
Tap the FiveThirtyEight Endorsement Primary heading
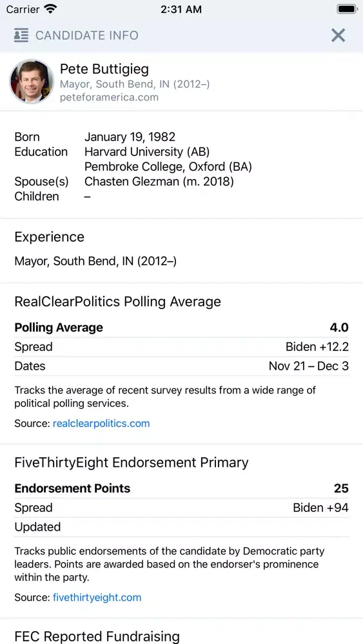click(132, 462)
